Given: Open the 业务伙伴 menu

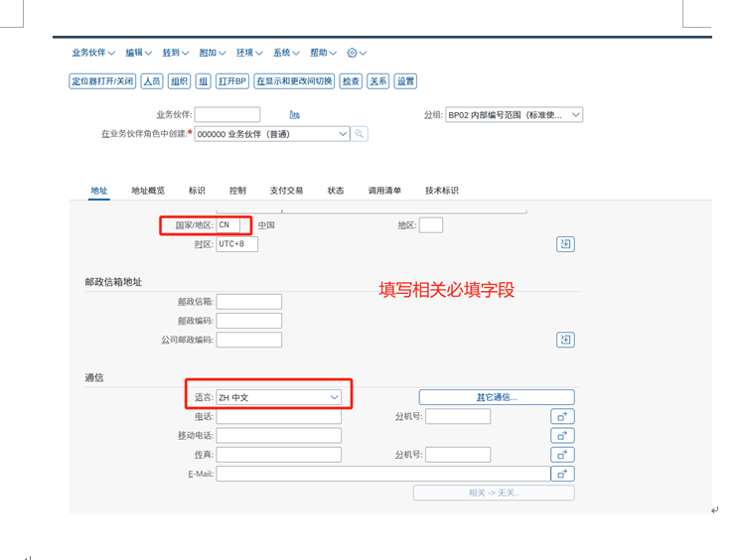Looking at the screenshot, I should pos(92,53).
